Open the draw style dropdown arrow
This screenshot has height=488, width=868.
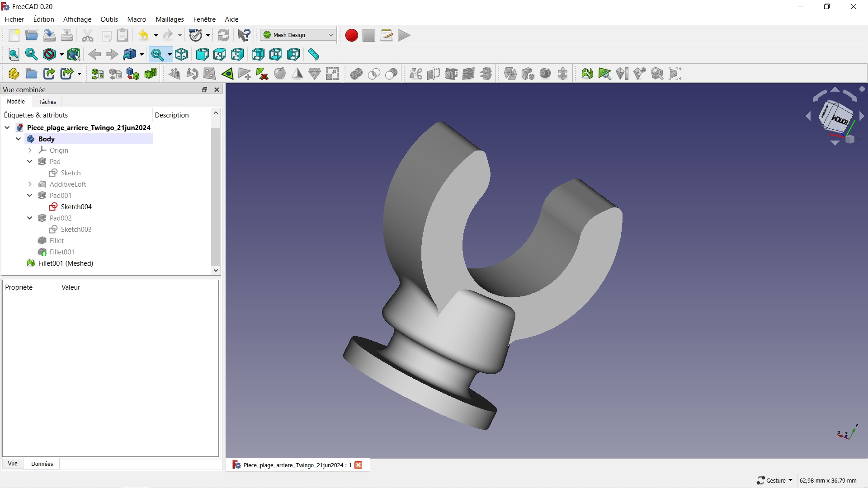61,55
